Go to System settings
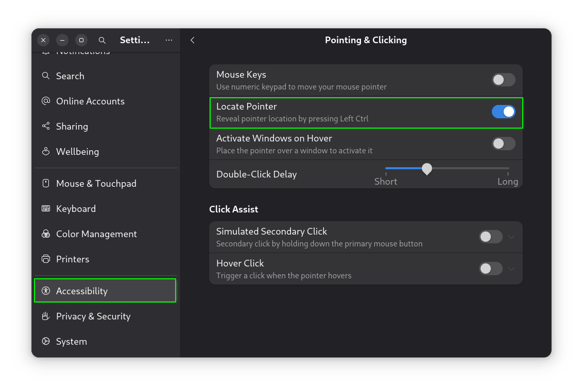The image size is (583, 392). (x=71, y=342)
